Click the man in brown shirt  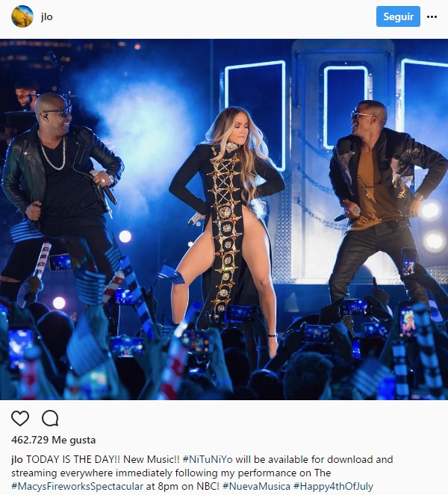pyautogui.click(x=382, y=202)
